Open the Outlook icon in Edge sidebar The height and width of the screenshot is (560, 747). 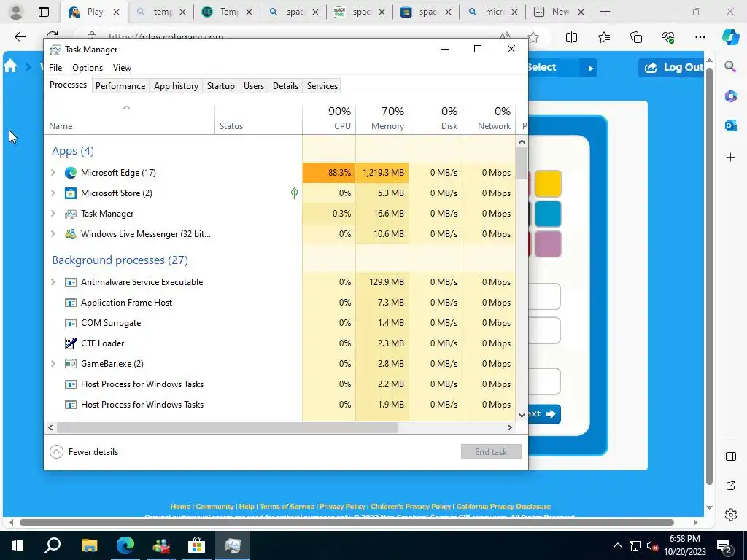[x=730, y=125]
